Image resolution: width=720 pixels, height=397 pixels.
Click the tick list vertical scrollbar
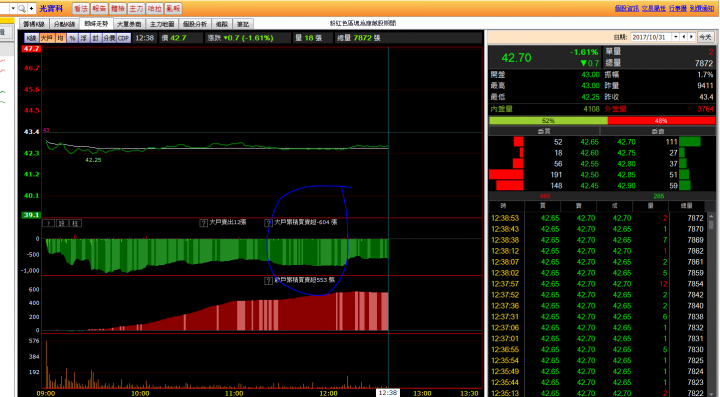tap(711, 303)
